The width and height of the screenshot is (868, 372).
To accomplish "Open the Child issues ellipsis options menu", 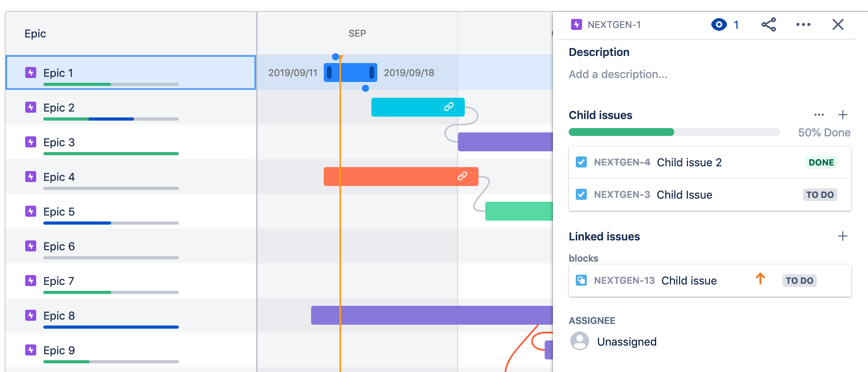I will [819, 115].
